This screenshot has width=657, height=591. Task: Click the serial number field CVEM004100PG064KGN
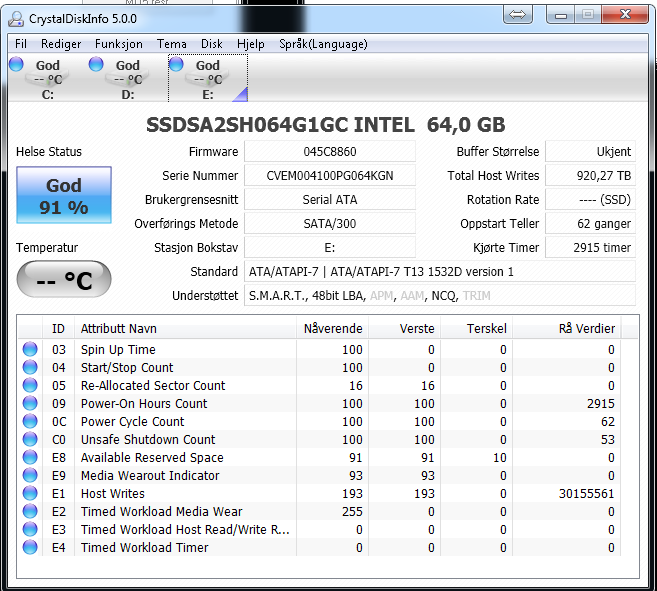point(330,176)
